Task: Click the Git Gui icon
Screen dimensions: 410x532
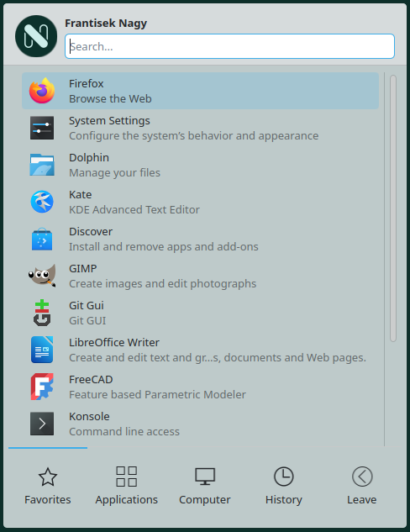Action: [42, 313]
